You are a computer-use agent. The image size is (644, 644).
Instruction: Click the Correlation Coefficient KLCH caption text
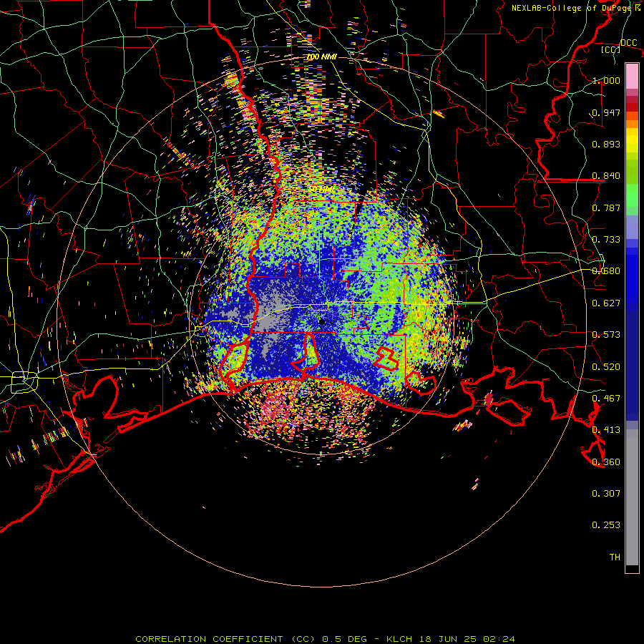(325, 639)
